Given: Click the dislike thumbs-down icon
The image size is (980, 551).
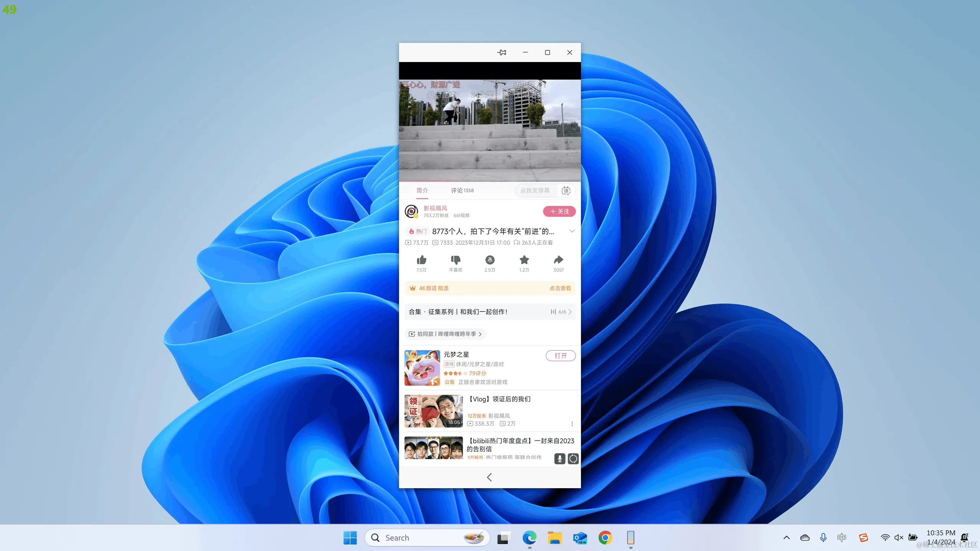Looking at the screenshot, I should tap(455, 260).
